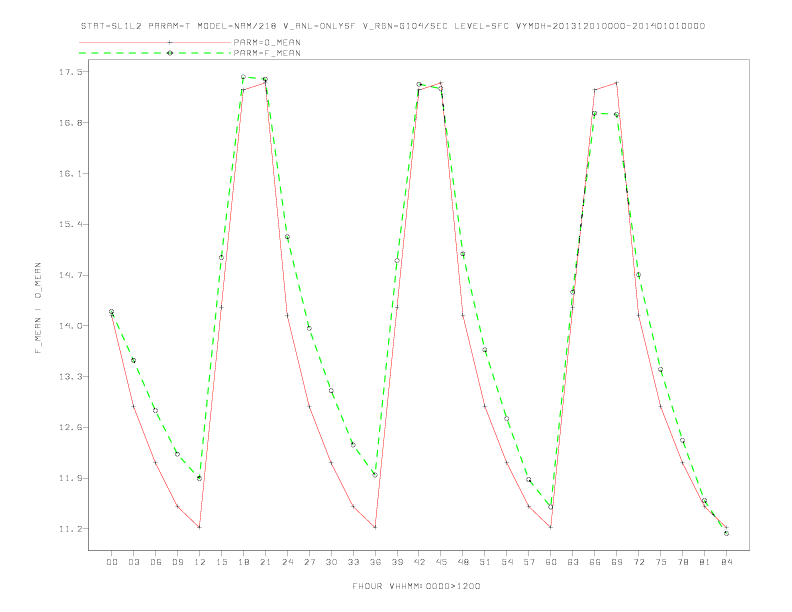The width and height of the screenshot is (792, 612).
Task: Click x-axis forecast hour label 15
Action: click(221, 562)
